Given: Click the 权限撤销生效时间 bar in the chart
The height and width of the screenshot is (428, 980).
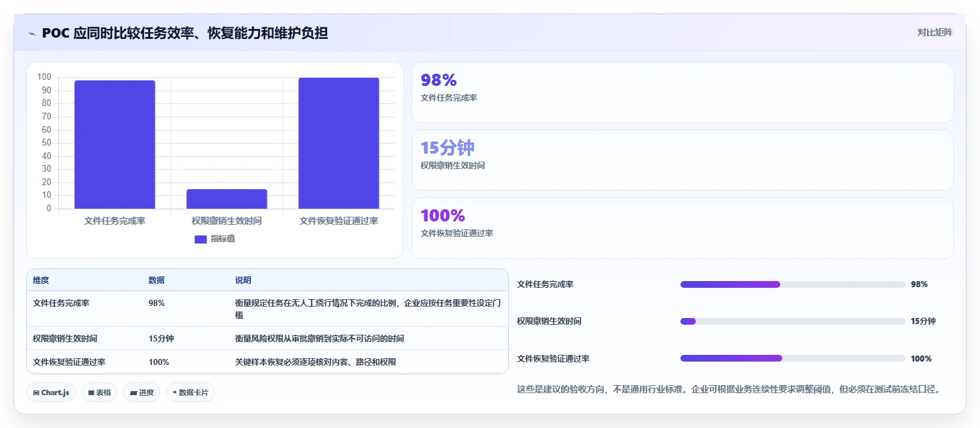Looking at the screenshot, I should point(227,199).
